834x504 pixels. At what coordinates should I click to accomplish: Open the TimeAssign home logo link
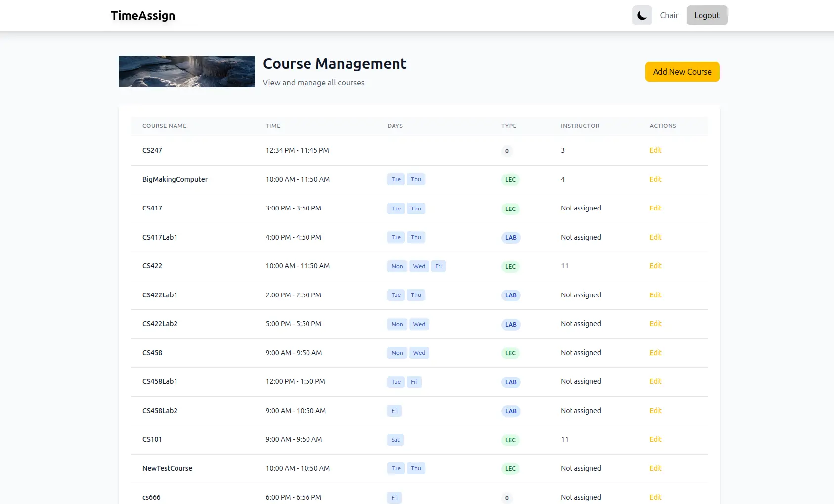pos(143,16)
